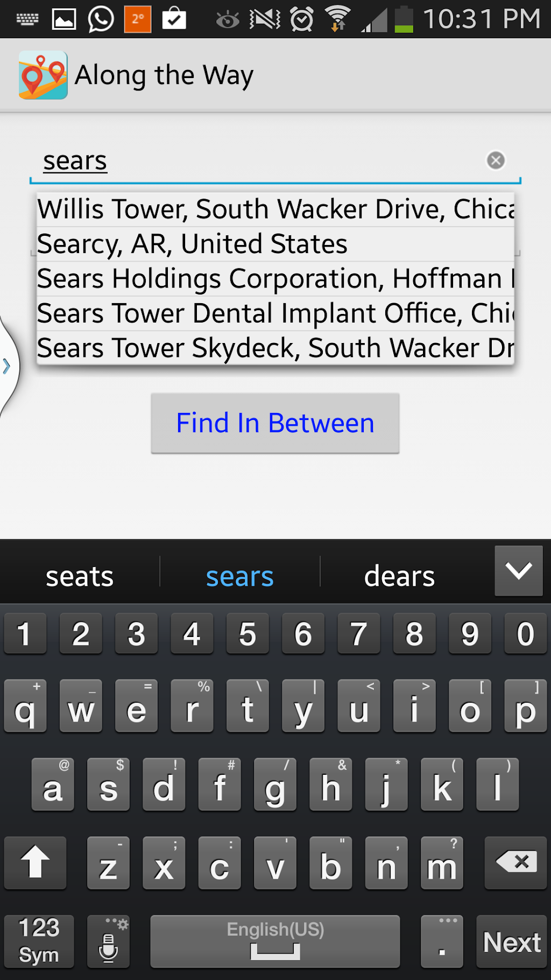The width and height of the screenshot is (551, 980).
Task: Clear the search text field
Action: [x=496, y=160]
